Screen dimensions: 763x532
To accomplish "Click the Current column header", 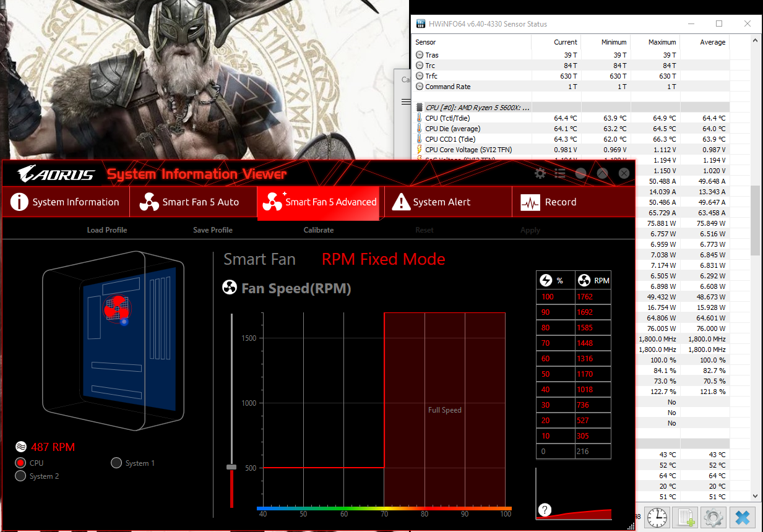I will tap(566, 42).
